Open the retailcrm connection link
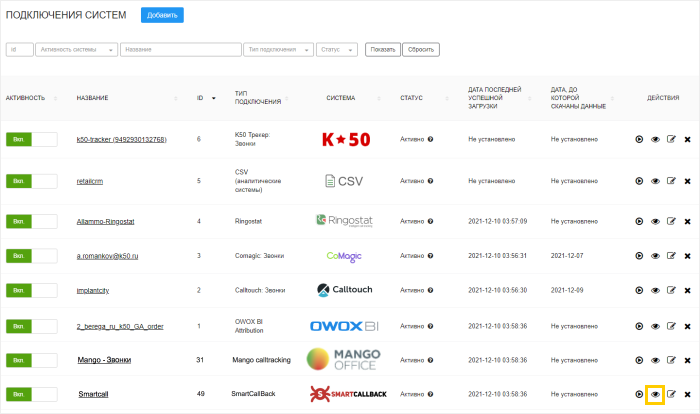700x414 pixels. coord(90,181)
